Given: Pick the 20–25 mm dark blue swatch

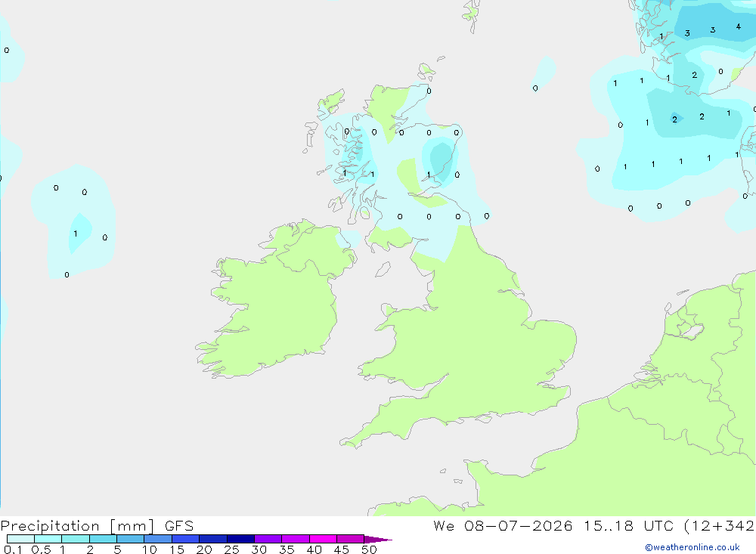Looking at the screenshot, I should 213,539.
